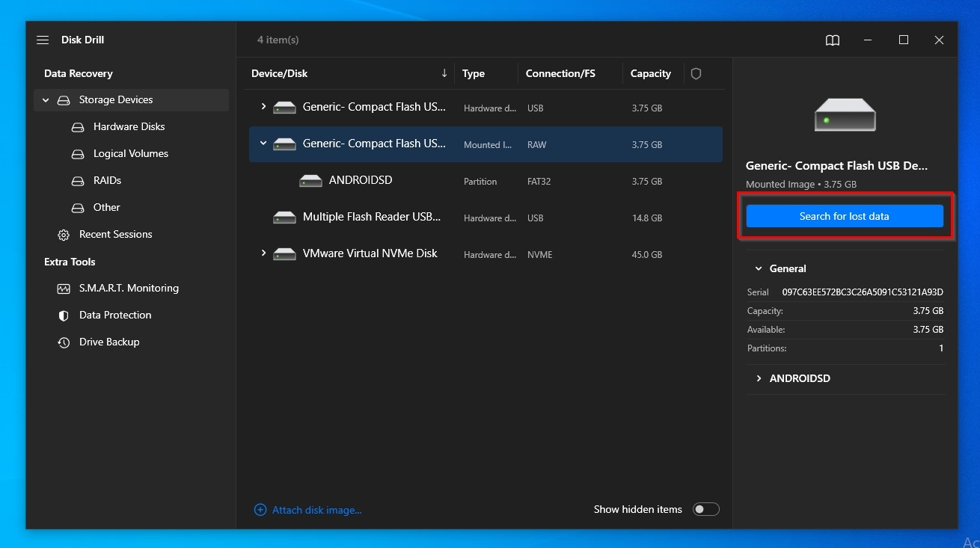Select VMware Virtual NVMe Disk row
The width and height of the screenshot is (980, 548).
486,254
